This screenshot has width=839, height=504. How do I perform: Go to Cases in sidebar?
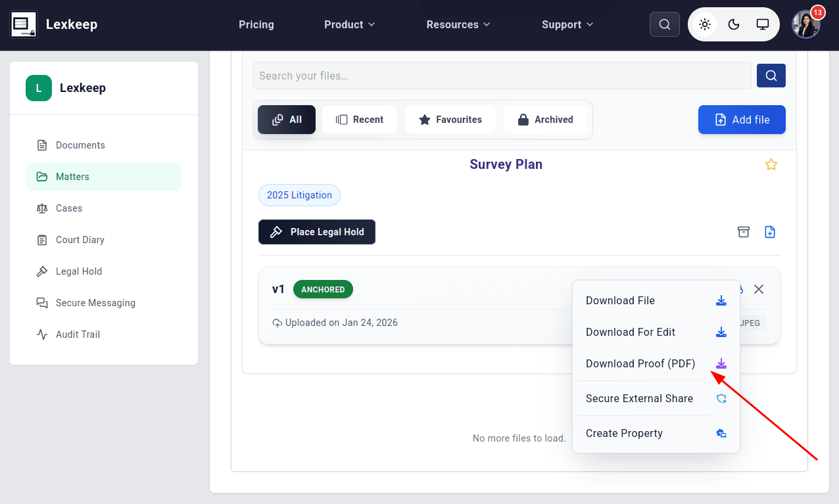pyautogui.click(x=104, y=208)
